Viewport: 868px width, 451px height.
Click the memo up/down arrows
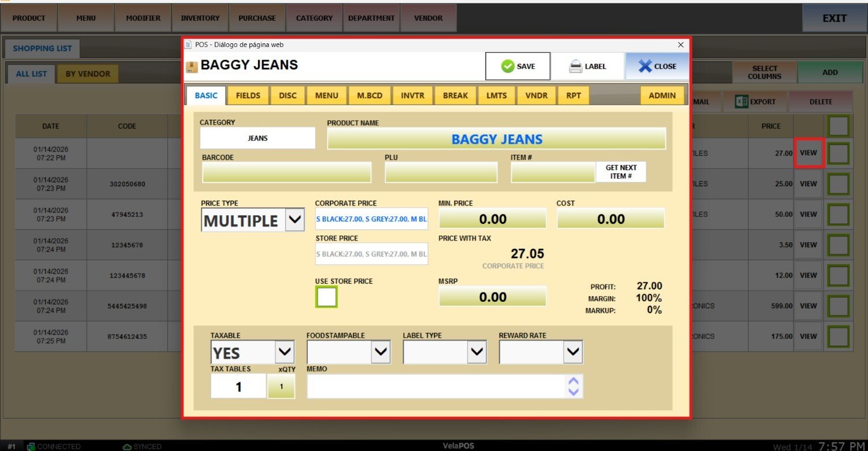573,386
